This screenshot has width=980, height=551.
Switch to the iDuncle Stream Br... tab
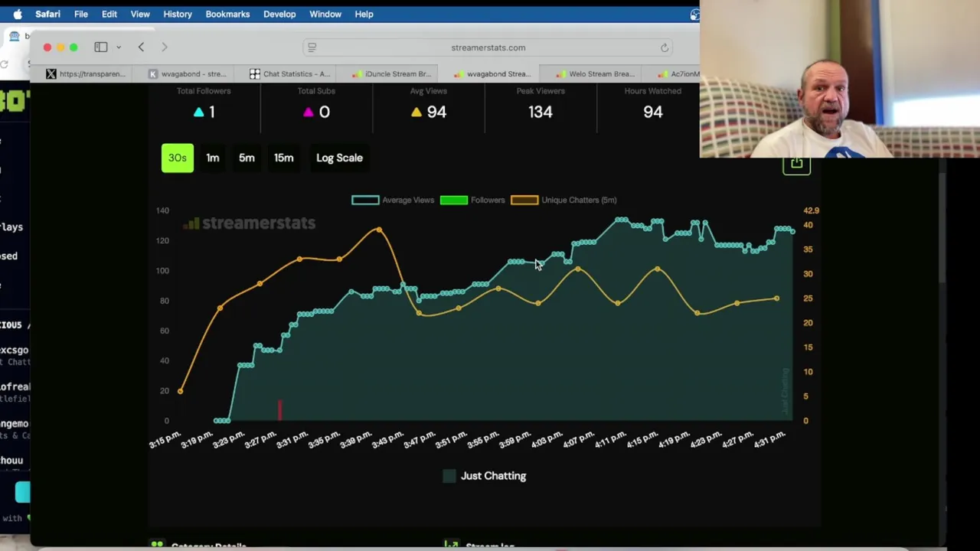coord(391,73)
